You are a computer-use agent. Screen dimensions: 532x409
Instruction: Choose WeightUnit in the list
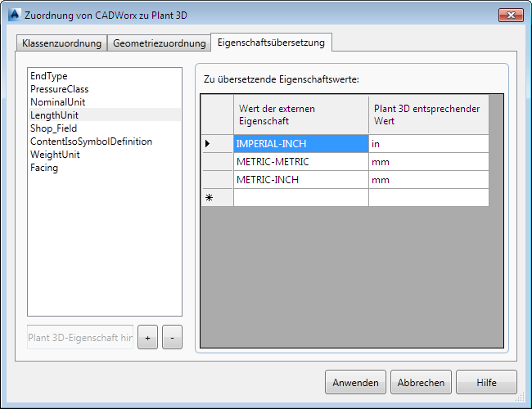pyautogui.click(x=104, y=155)
